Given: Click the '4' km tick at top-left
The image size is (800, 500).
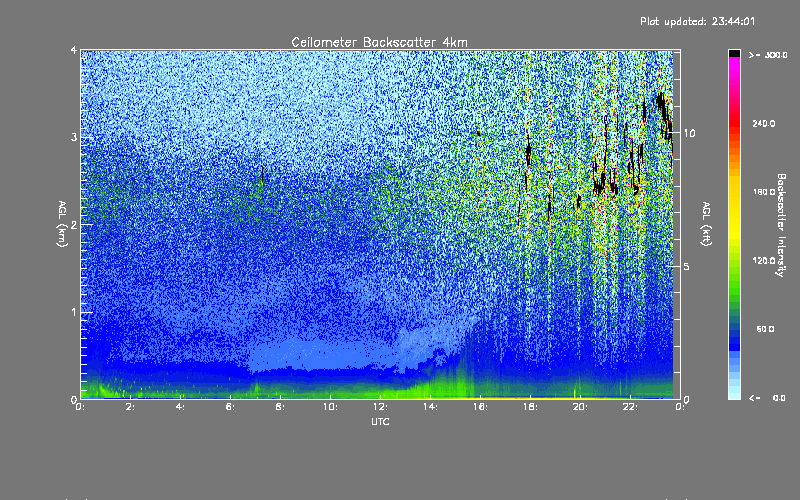Looking at the screenshot, I should pyautogui.click(x=73, y=50).
